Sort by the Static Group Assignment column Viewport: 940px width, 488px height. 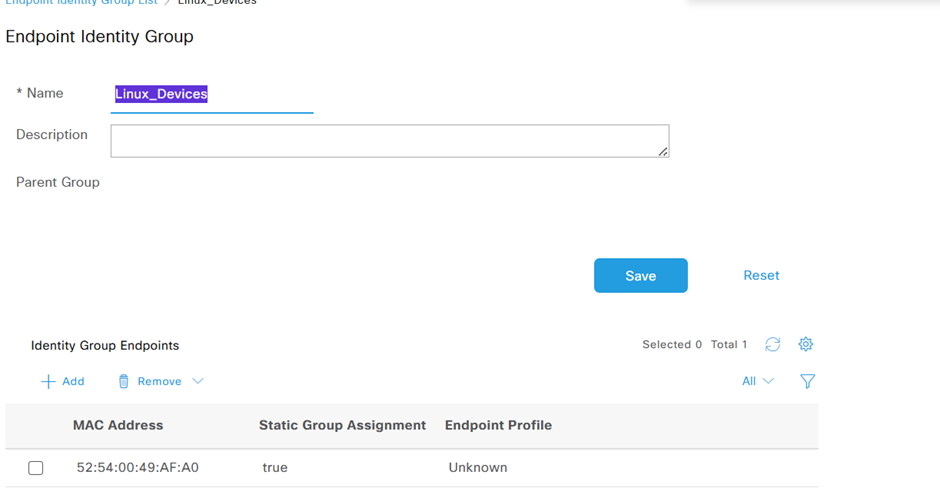(x=342, y=425)
